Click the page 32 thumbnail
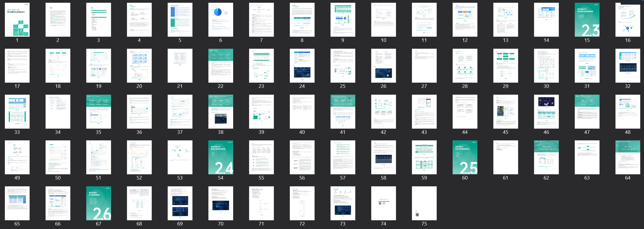Viewport: 644px width, 229px height. click(628, 66)
